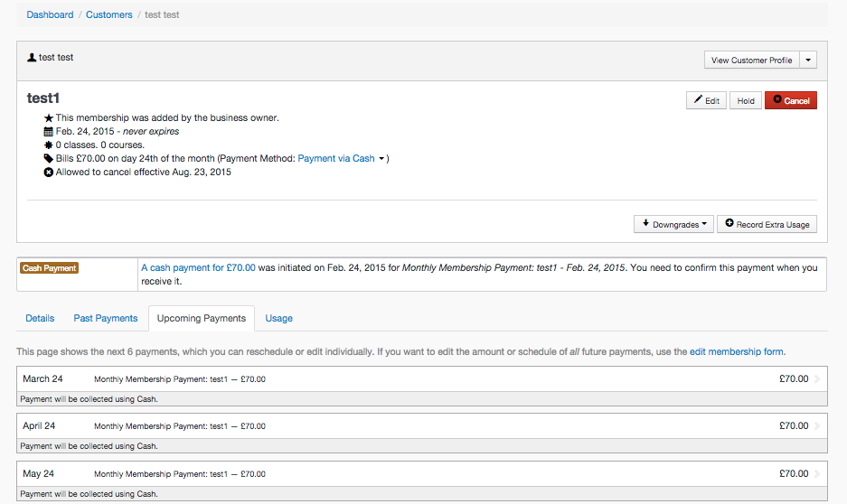Click the tag icon beside Bills £70.00
The height and width of the screenshot is (504, 847).
tap(49, 159)
